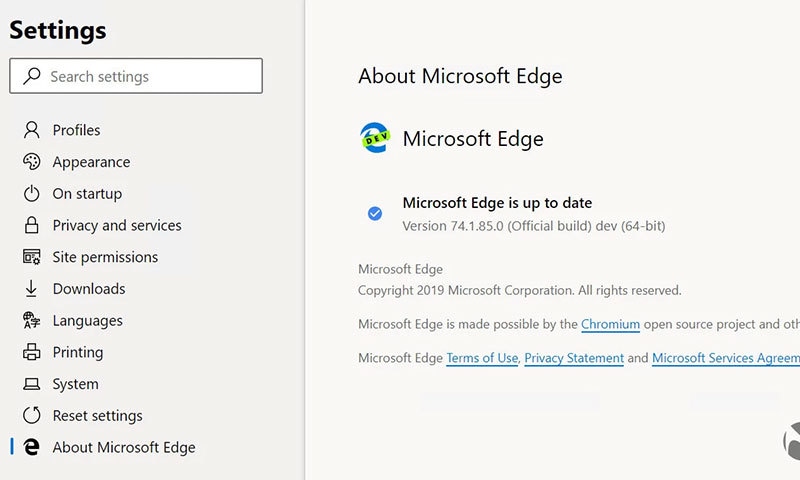Click the Edge Dev logo
This screenshot has width=800, height=480.
tap(375, 138)
